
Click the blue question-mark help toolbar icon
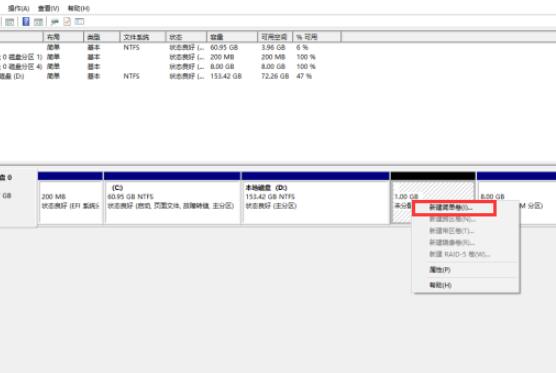[26, 22]
